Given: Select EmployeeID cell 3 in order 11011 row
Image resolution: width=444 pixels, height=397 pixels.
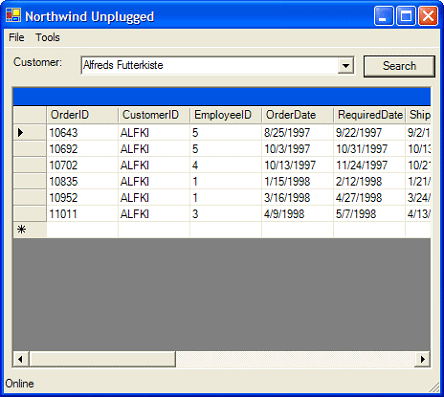Looking at the screenshot, I should (x=226, y=214).
